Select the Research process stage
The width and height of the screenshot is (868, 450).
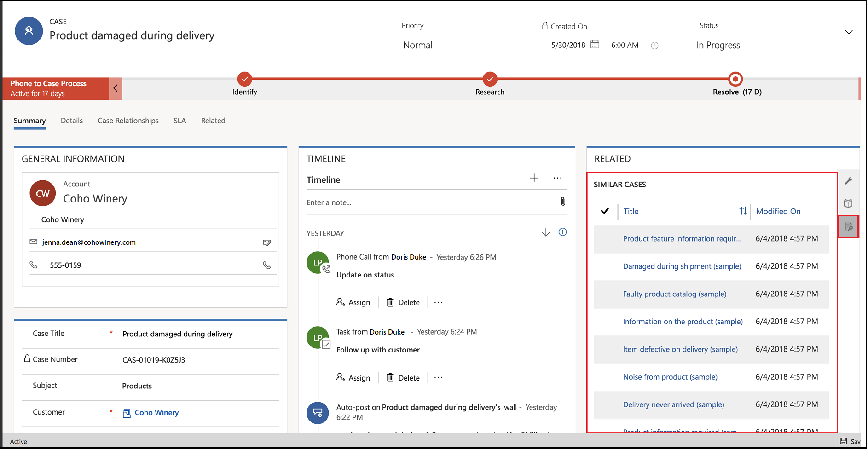pyautogui.click(x=490, y=79)
